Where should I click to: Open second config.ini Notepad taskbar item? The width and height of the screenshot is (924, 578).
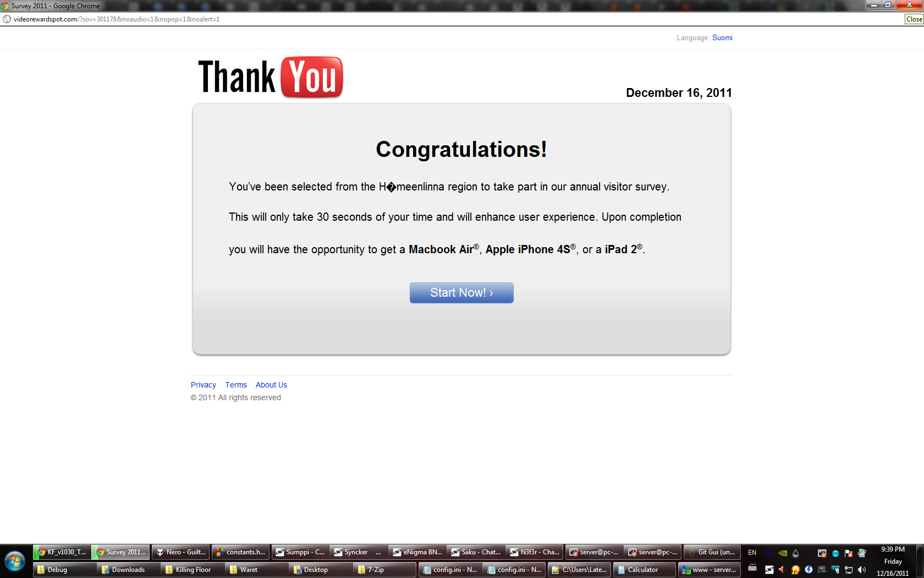point(514,570)
